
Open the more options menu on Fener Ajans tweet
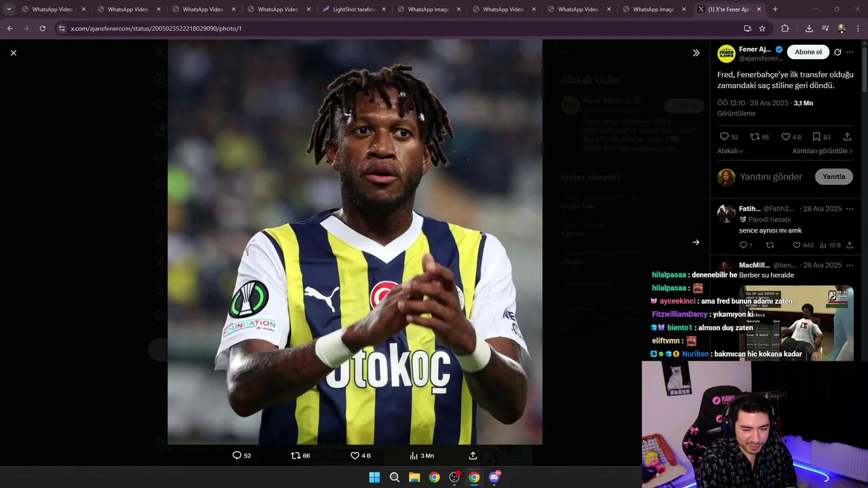coord(850,52)
